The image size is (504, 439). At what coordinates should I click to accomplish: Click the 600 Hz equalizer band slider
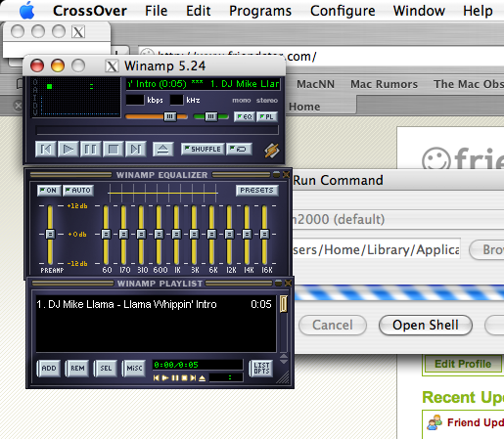pyautogui.click(x=159, y=235)
